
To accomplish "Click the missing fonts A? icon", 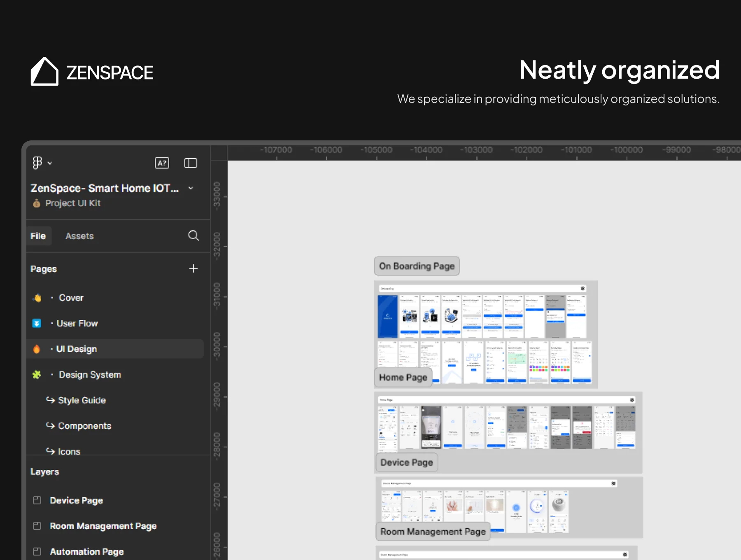I will tap(162, 163).
